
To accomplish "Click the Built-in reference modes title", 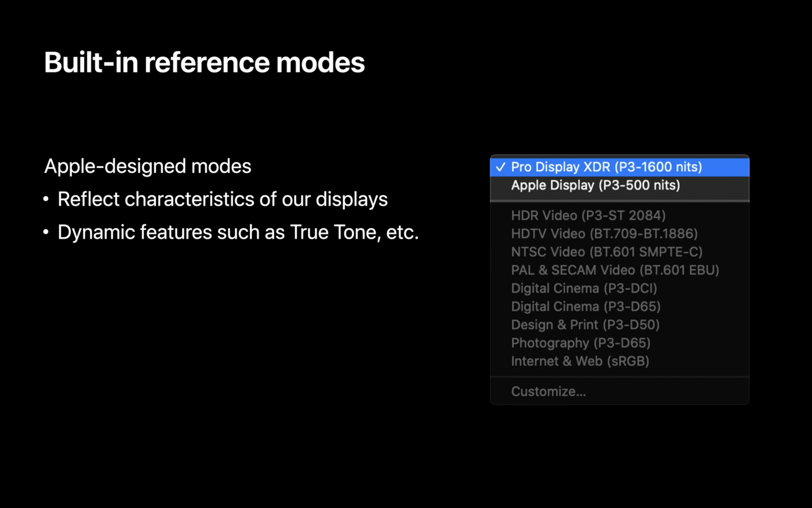I will (x=204, y=63).
